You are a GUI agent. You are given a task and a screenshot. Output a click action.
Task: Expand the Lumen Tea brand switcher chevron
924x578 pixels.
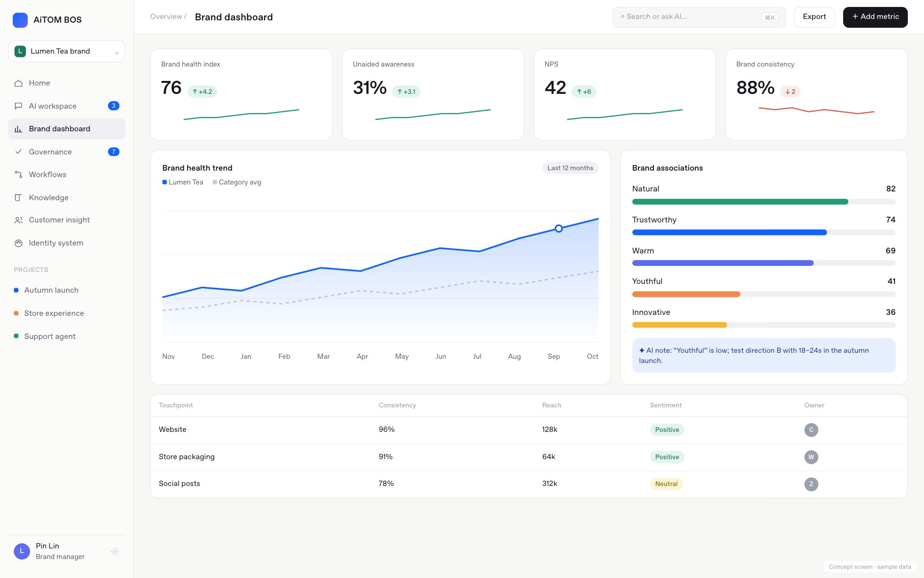point(116,52)
